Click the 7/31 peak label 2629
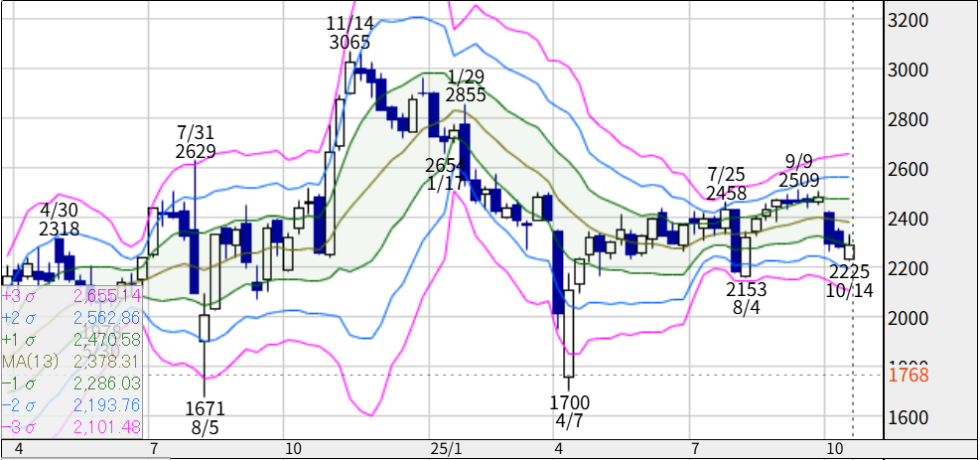Image resolution: width=980 pixels, height=460 pixels. coord(196,150)
